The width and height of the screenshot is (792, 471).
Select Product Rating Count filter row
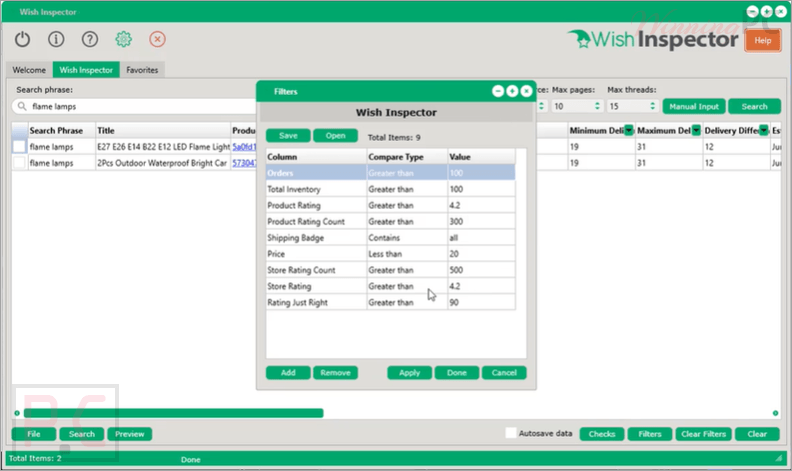click(390, 221)
